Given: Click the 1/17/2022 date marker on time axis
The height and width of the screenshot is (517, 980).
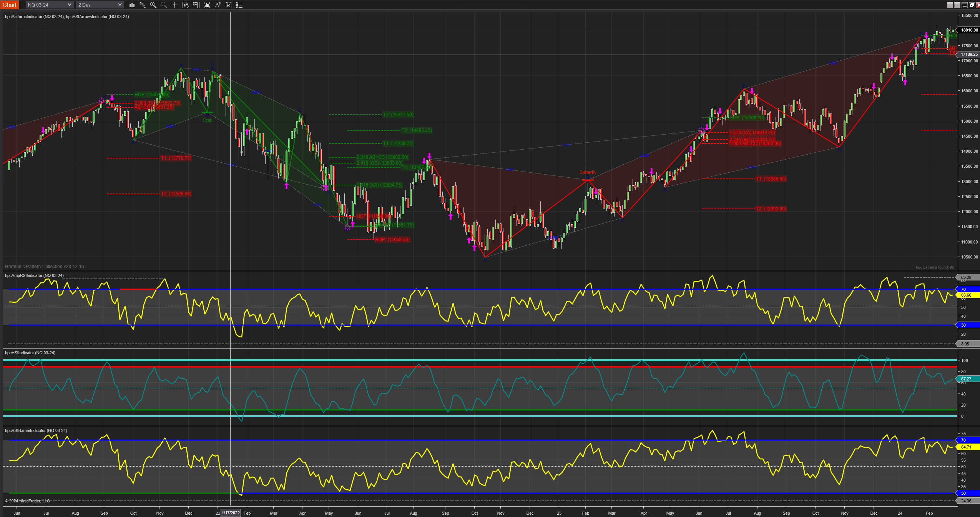Looking at the screenshot, I should click(x=231, y=513).
